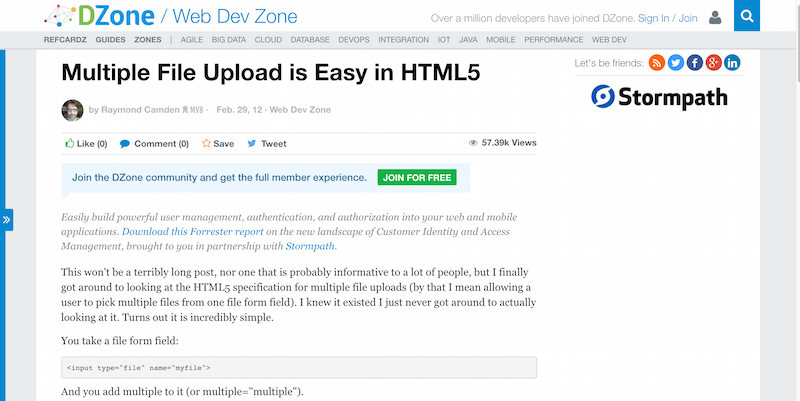This screenshot has width=800, height=401.
Task: Click Raymond Camden's author avatar
Action: tap(72, 110)
